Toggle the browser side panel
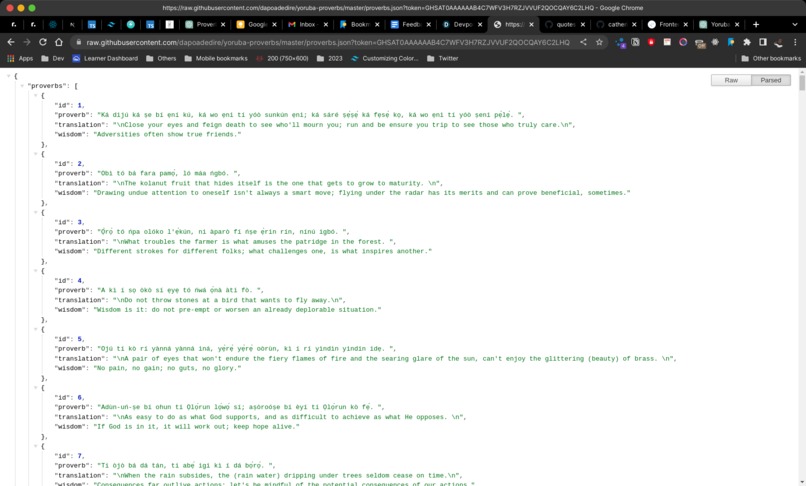The image size is (806, 486). point(763,42)
